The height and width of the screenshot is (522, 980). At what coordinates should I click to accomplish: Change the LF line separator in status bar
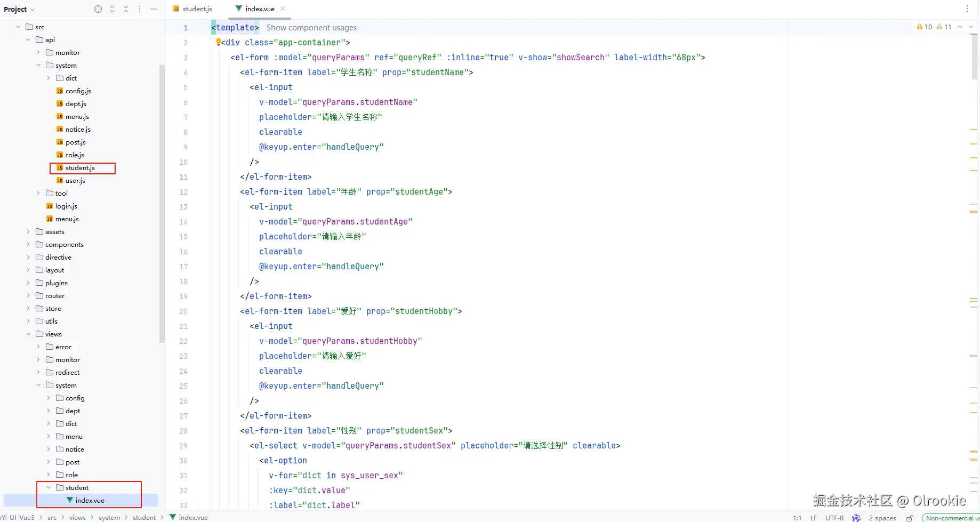[814, 518]
